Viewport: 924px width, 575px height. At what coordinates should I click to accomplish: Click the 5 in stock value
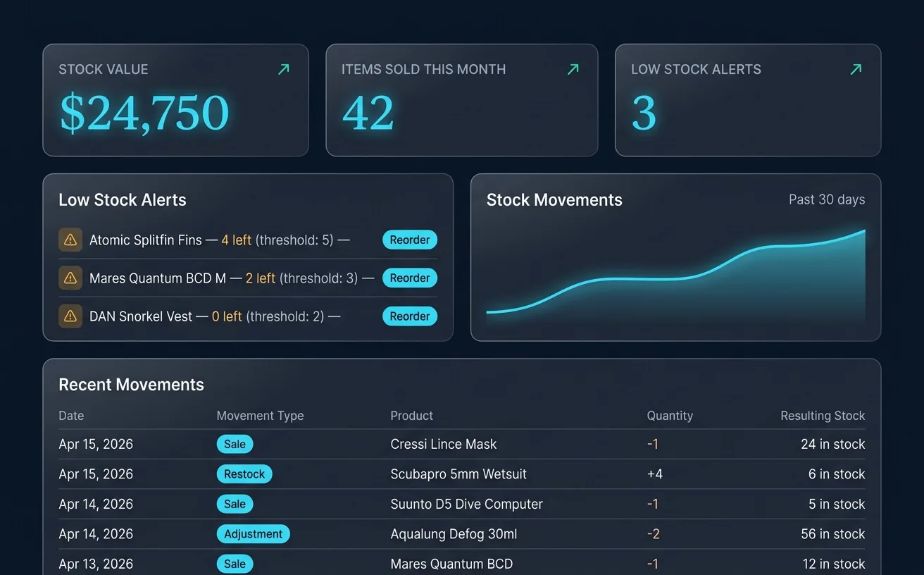(837, 504)
